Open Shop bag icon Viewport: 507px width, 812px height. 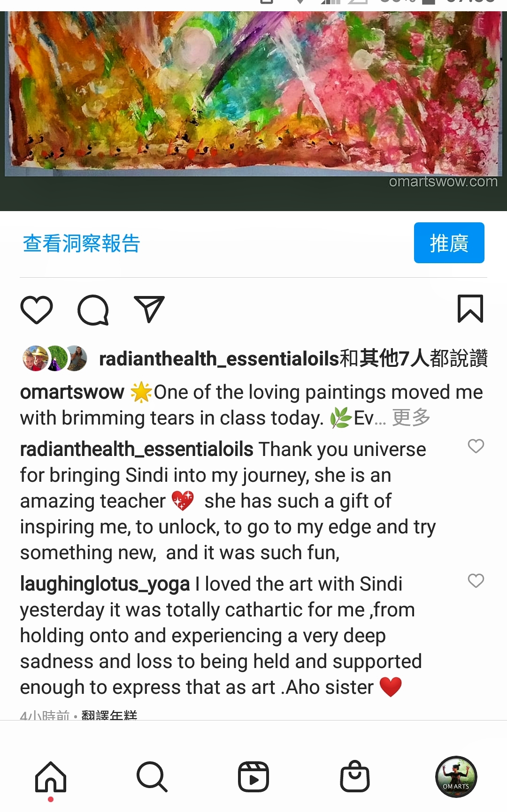355,776
